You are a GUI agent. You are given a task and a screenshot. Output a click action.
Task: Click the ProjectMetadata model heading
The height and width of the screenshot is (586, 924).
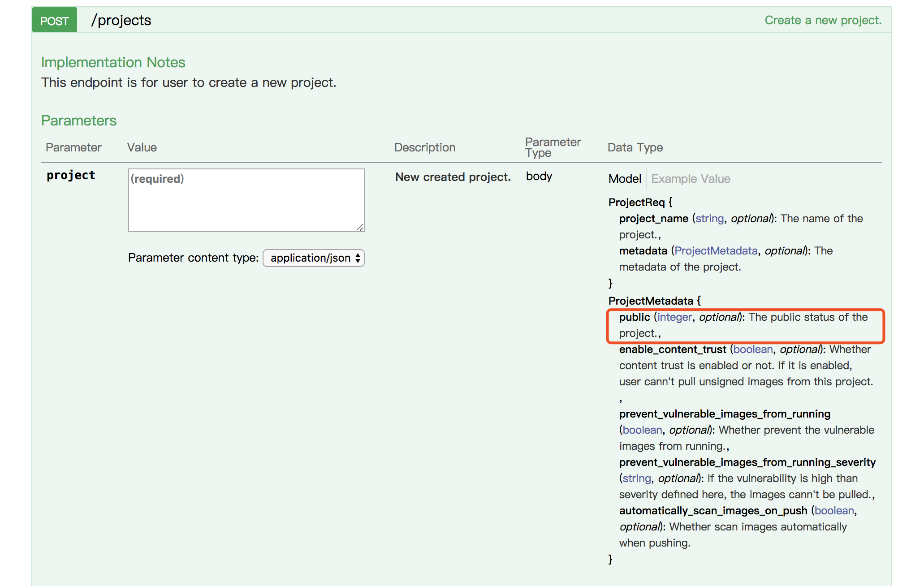(x=651, y=301)
